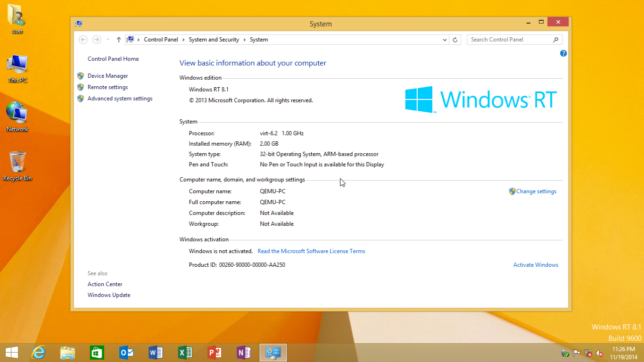
Task: Select the Network desktop icon
Action: click(x=17, y=117)
